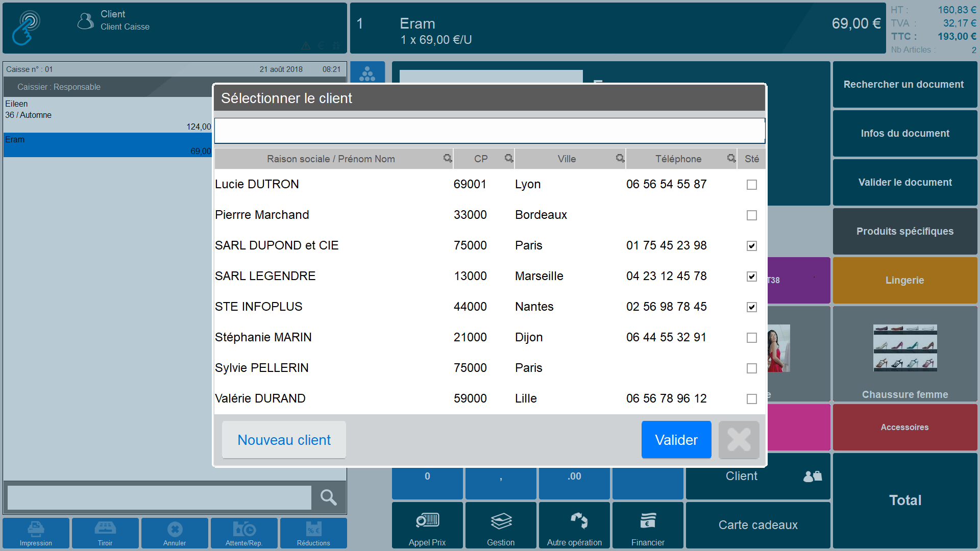This screenshot has height=551, width=980.
Task: Select client row Valérie DURAND
Action: tap(489, 399)
